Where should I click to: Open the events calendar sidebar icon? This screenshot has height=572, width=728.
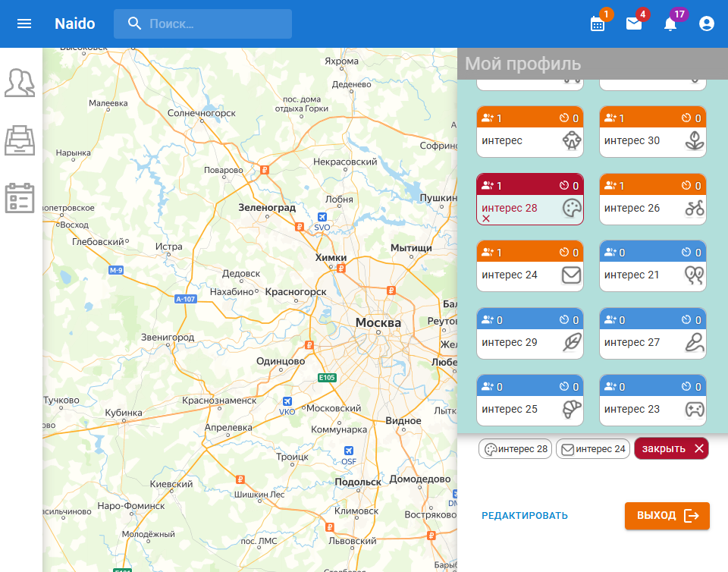[20, 198]
